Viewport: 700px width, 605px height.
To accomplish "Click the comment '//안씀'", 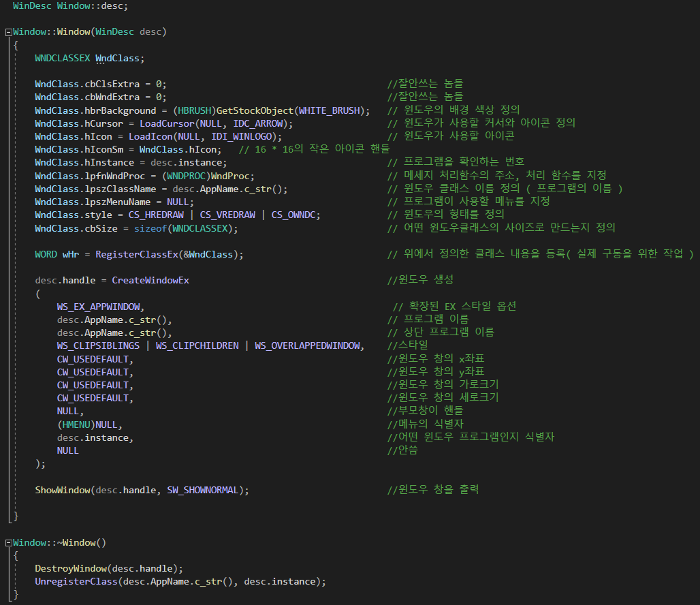I will 402,450.
